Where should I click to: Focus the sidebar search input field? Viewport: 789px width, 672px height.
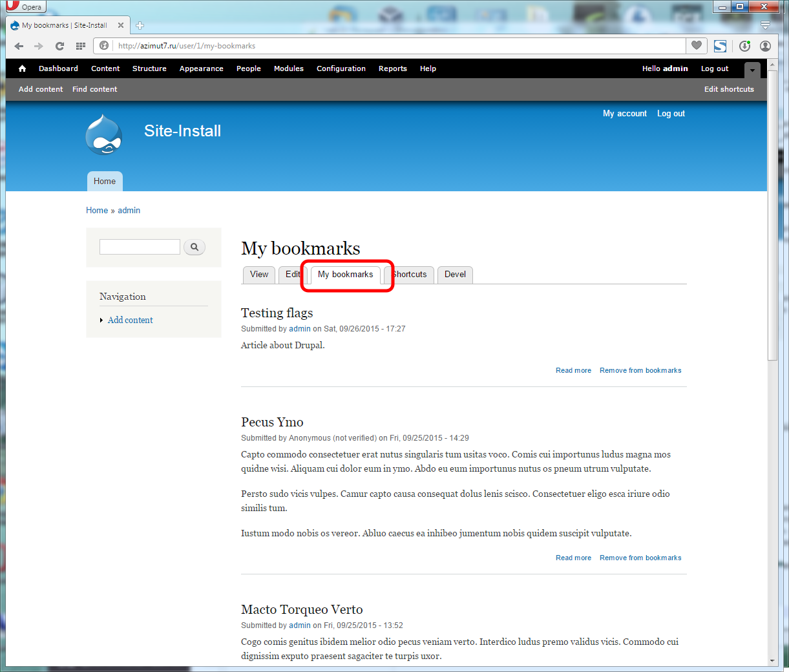click(x=140, y=247)
